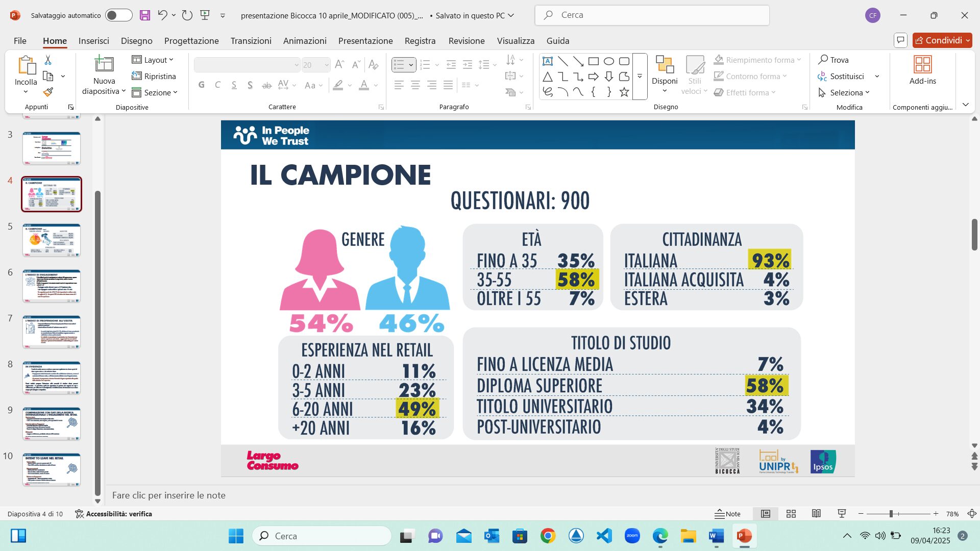
Task: Click the Cerca search field in title bar
Action: click(x=652, y=15)
